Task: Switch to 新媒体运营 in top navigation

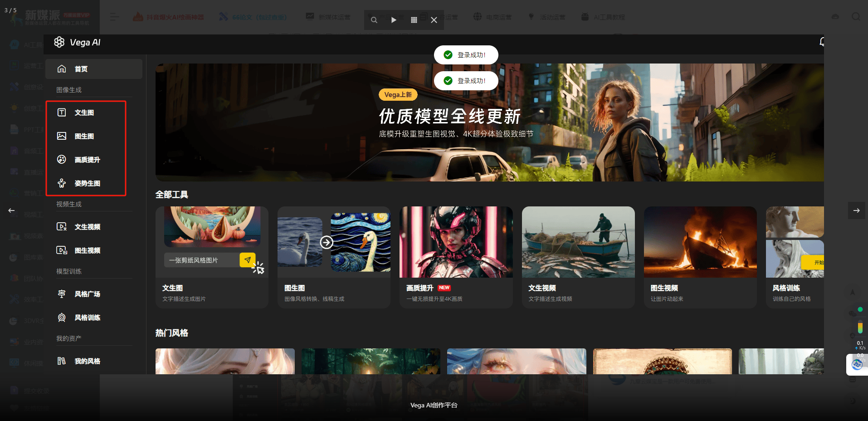Action: tap(334, 16)
